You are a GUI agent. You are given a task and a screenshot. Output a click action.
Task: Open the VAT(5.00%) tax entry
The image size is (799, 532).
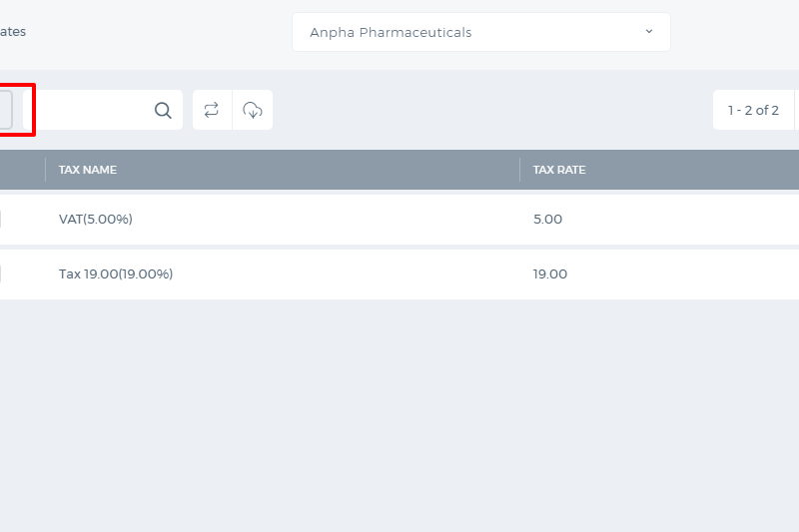pos(96,219)
